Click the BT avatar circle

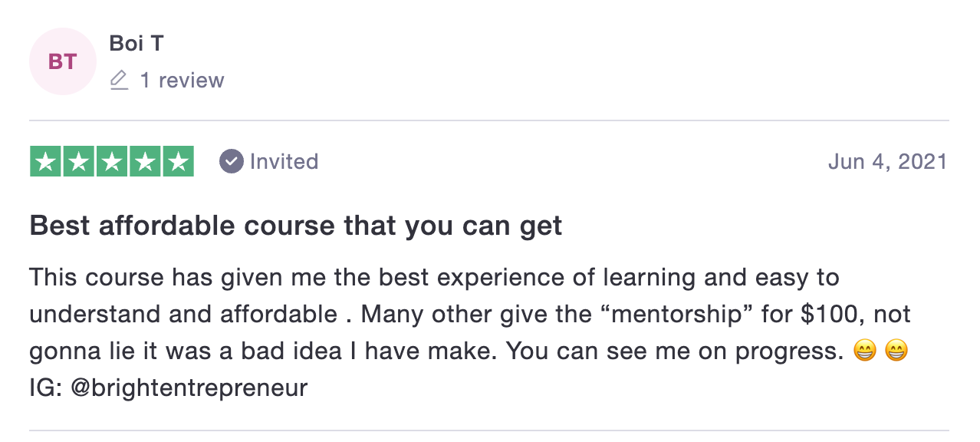click(x=63, y=61)
